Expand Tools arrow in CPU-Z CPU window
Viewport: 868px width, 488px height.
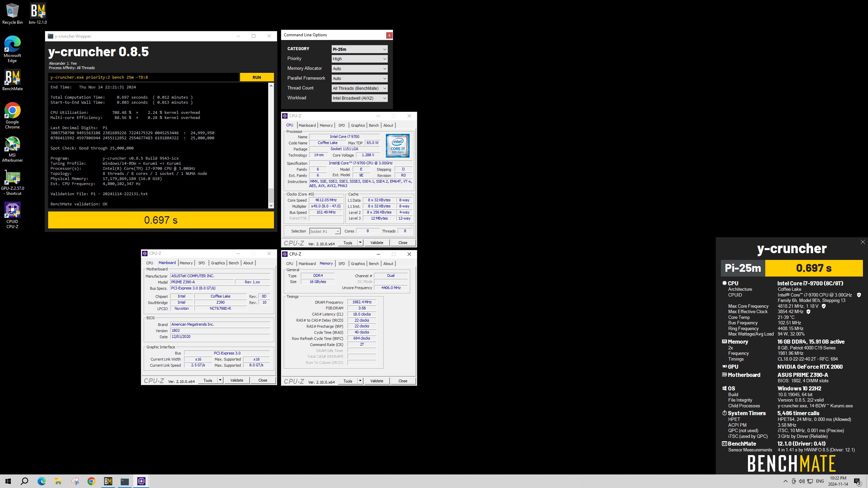coord(360,243)
